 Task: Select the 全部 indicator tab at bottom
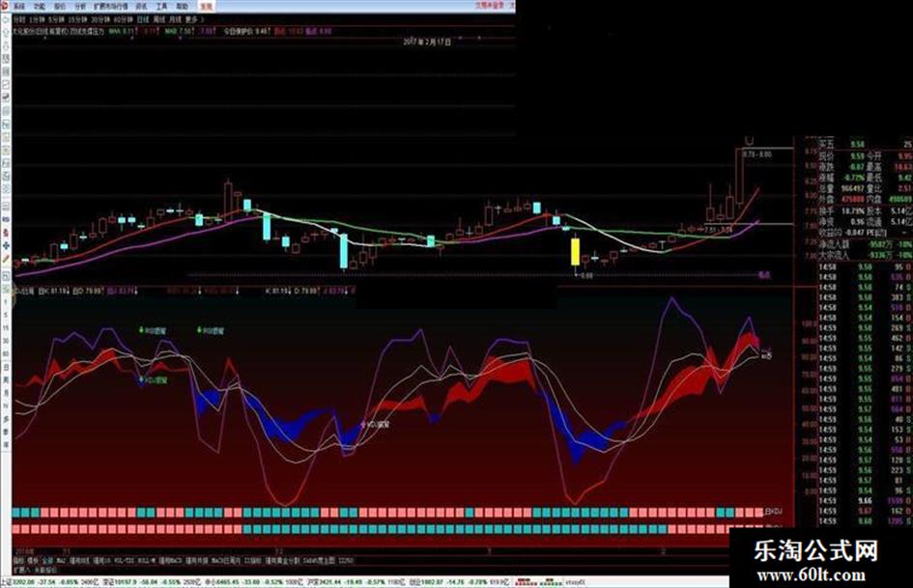coord(47,561)
